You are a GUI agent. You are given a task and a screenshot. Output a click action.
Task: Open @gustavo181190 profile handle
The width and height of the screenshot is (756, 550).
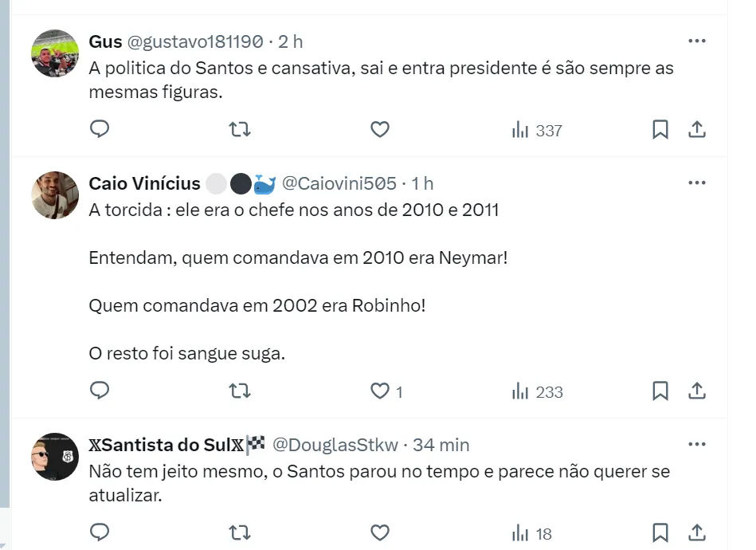pos(195,41)
